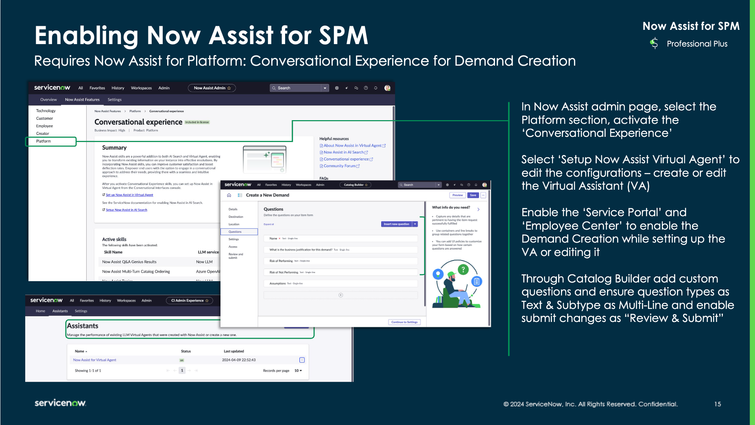This screenshot has height=425, width=755.
Task: Click the Insert new question button
Action: 396,224
